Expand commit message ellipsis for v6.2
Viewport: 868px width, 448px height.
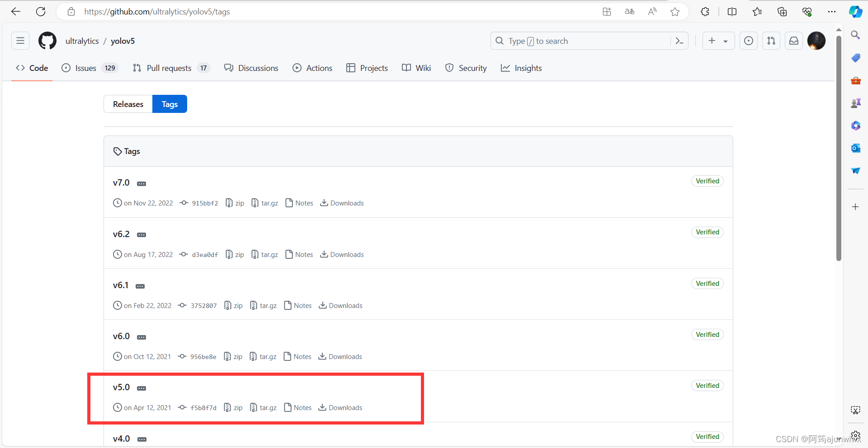[x=142, y=235]
